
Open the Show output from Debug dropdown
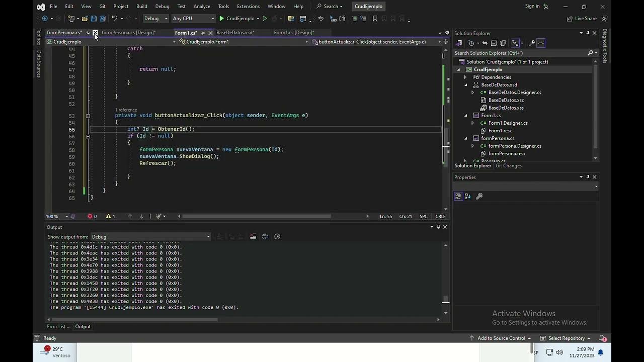click(150, 237)
